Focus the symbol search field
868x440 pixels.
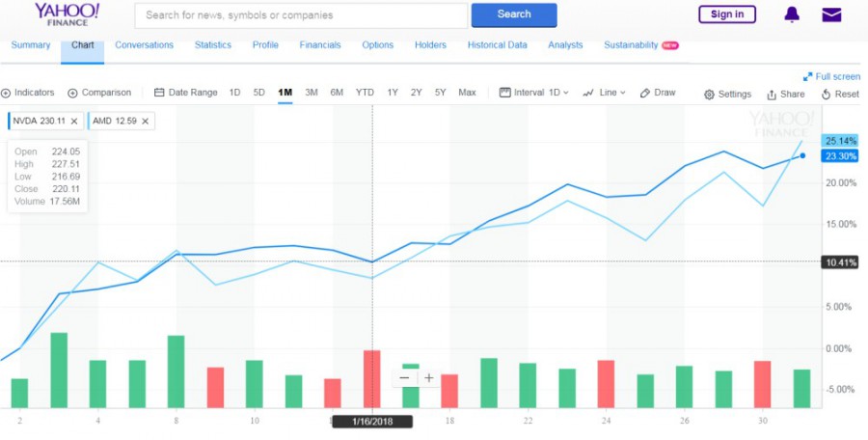coord(301,15)
